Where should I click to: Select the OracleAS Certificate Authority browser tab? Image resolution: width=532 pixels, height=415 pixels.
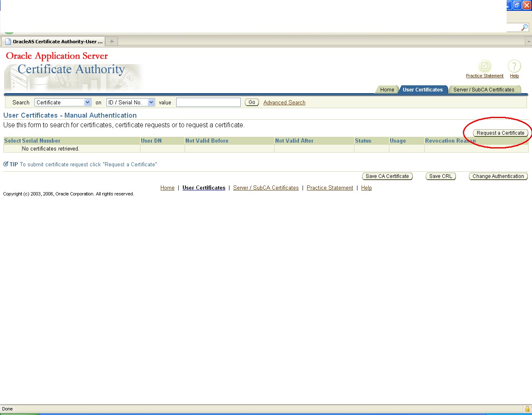pos(53,41)
